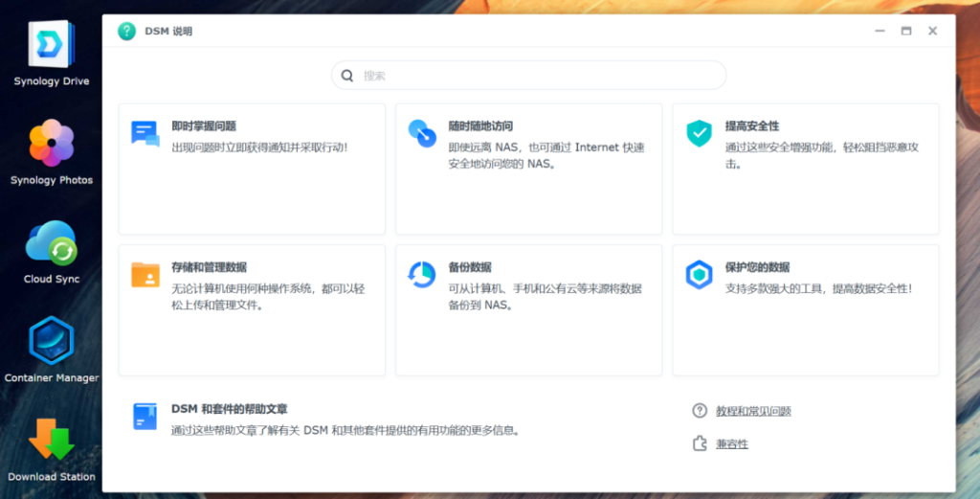Click the text 支持多款强大的工具,提高数据安全性!
980x499 pixels.
(818, 289)
